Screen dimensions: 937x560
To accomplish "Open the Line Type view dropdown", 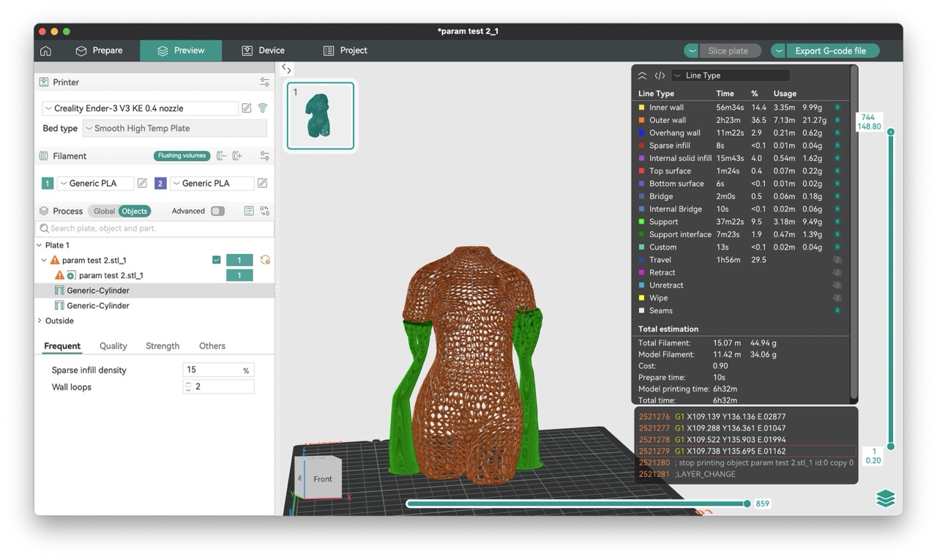I will coord(731,75).
